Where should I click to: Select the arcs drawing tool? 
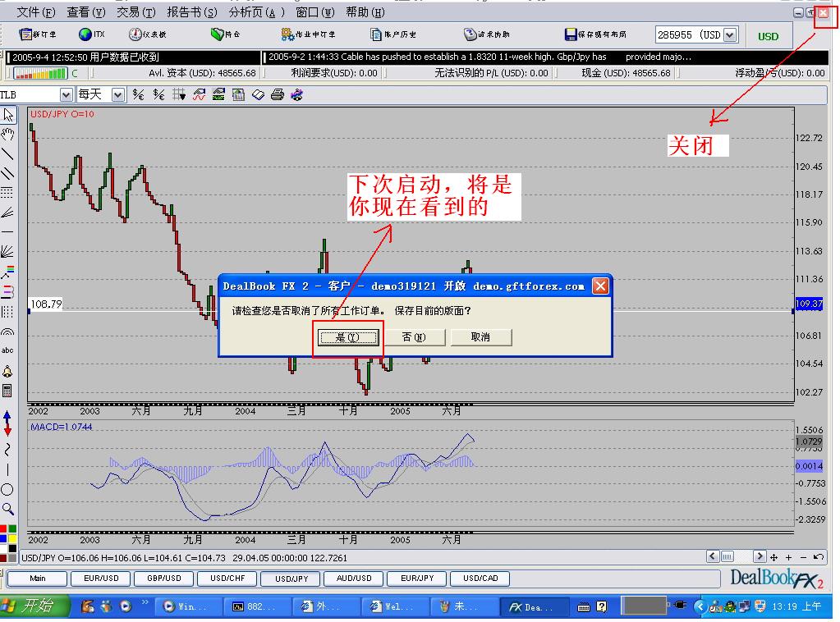tap(7, 332)
